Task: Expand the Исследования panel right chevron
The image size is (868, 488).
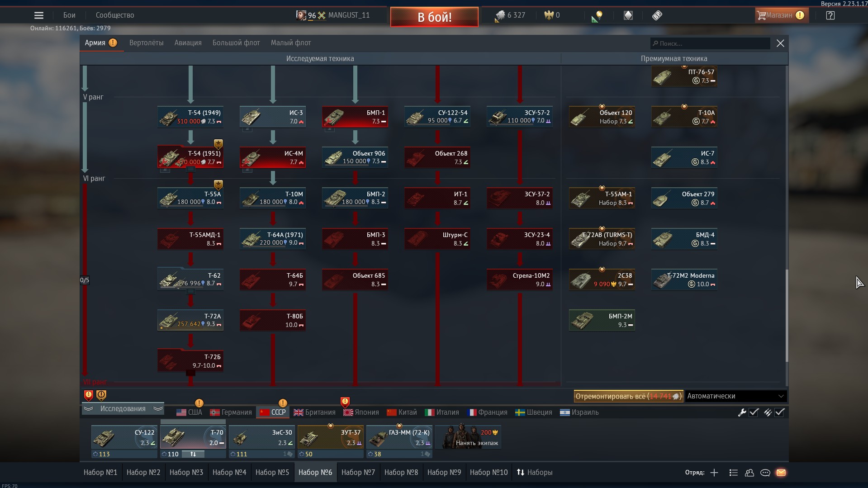Action: coord(158,409)
